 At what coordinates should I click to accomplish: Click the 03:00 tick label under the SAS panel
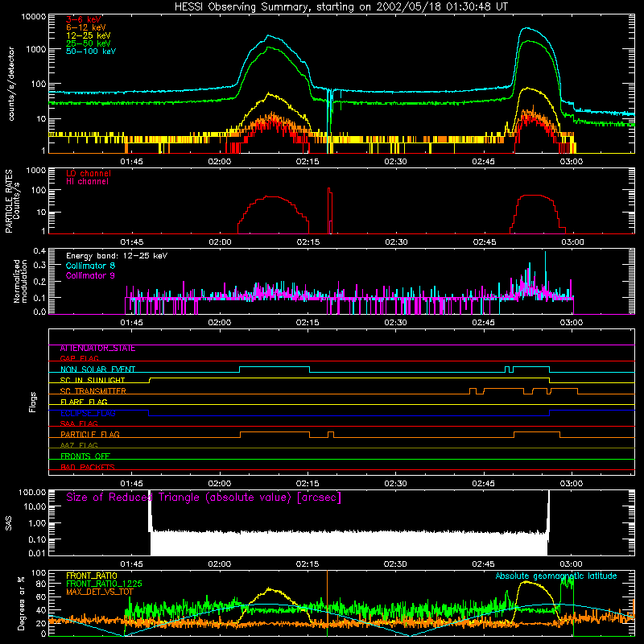tap(571, 564)
